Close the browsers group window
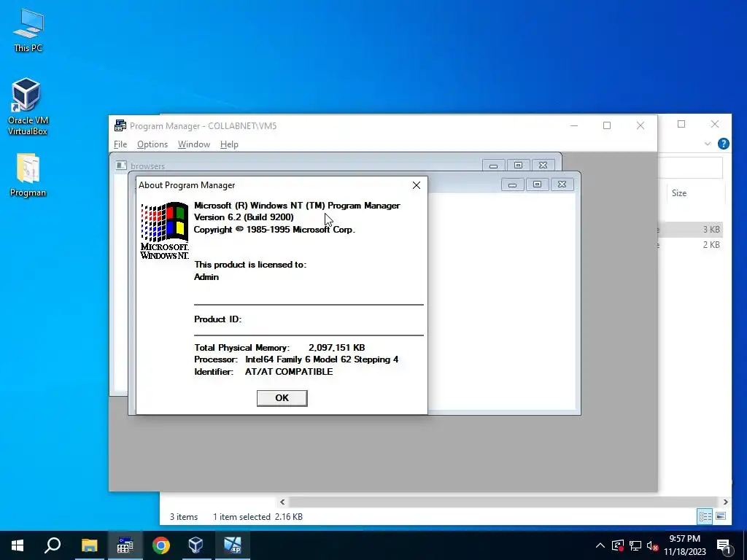Viewport: 747px width, 560px height. pos(543,166)
